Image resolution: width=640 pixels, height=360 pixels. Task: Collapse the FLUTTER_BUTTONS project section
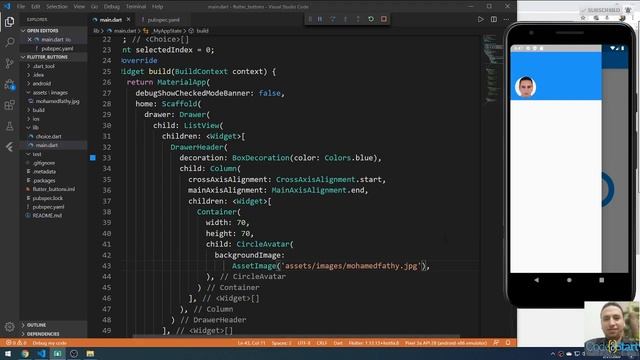(53, 57)
